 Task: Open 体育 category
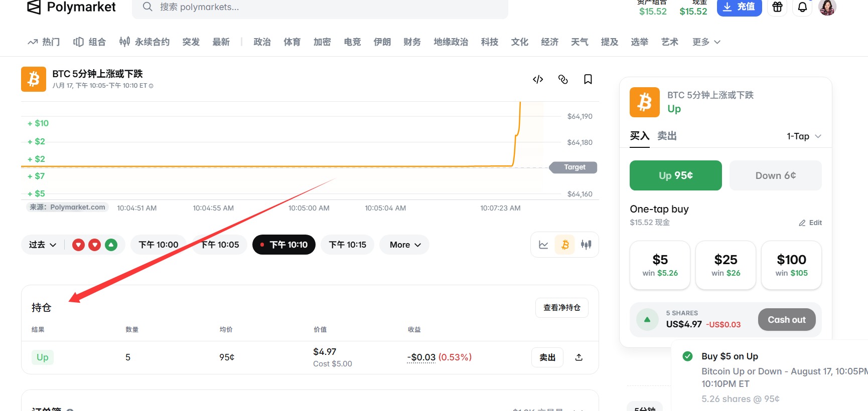pos(292,42)
